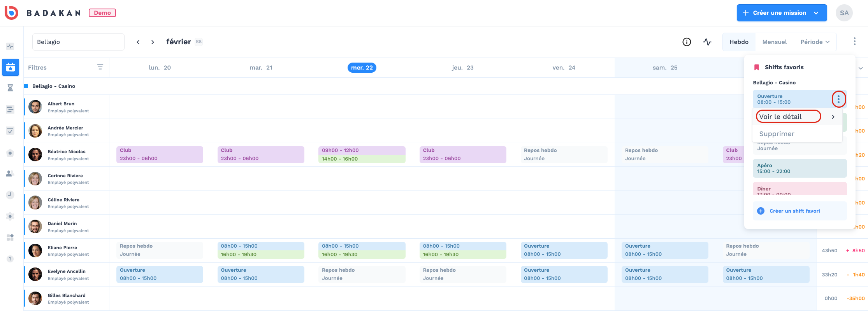Viewport: 868px width, 311px height.
Task: Select the Dîner favorite shift
Action: [799, 189]
